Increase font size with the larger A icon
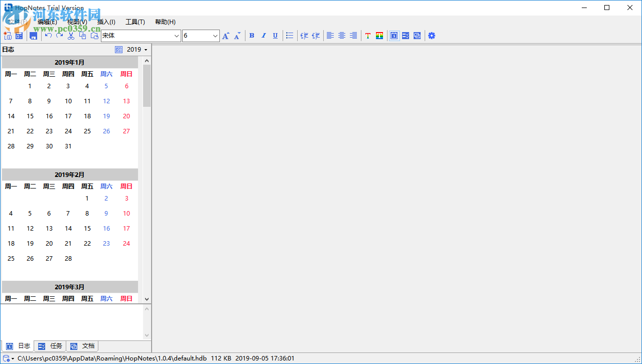The image size is (642, 364). (x=226, y=36)
